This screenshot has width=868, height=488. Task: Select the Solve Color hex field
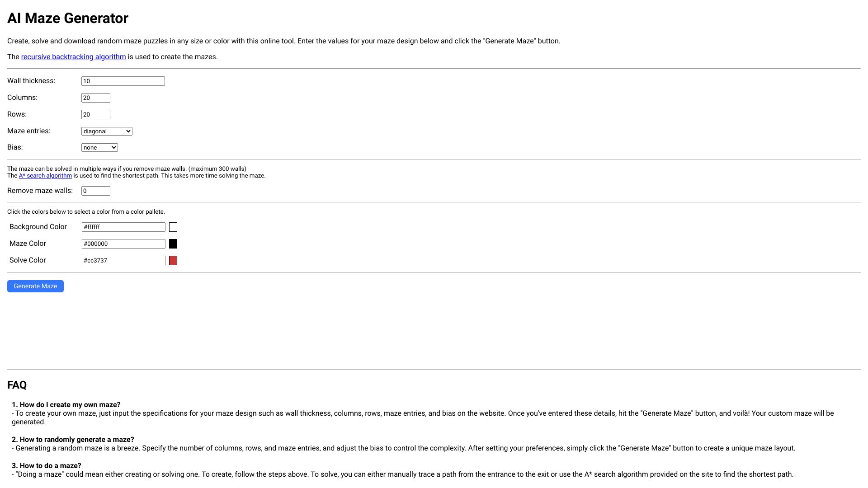pyautogui.click(x=123, y=261)
